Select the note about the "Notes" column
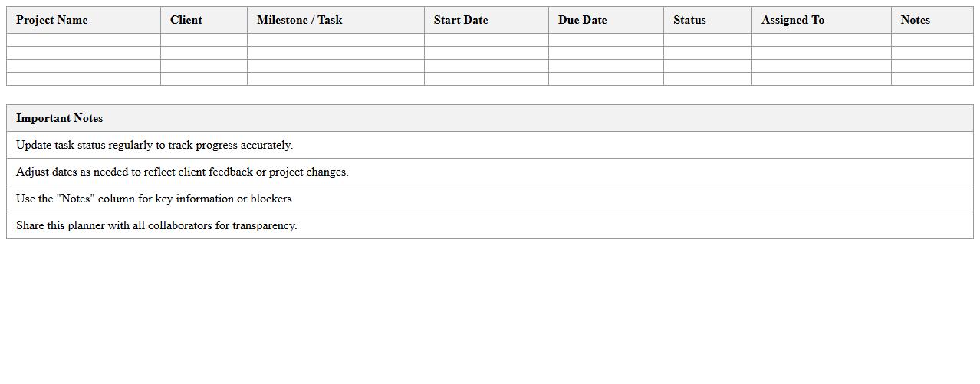Image resolution: width=980 pixels, height=384 pixels. [x=156, y=199]
